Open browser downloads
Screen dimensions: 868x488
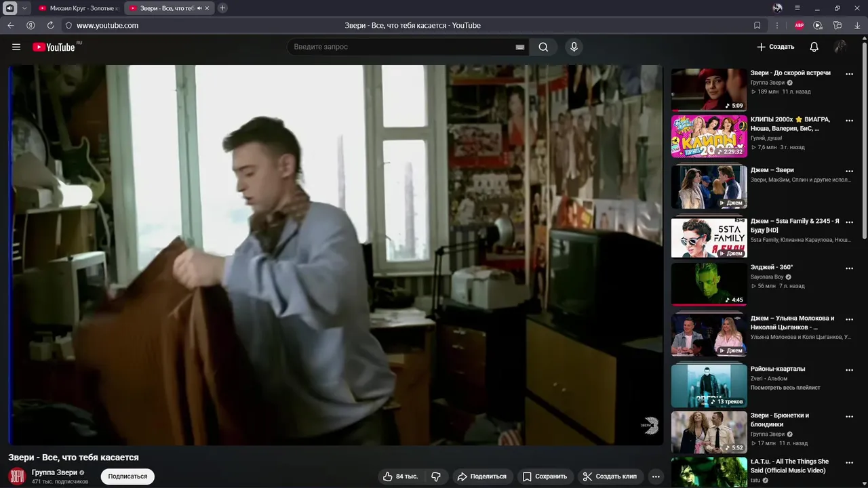[x=856, y=25]
